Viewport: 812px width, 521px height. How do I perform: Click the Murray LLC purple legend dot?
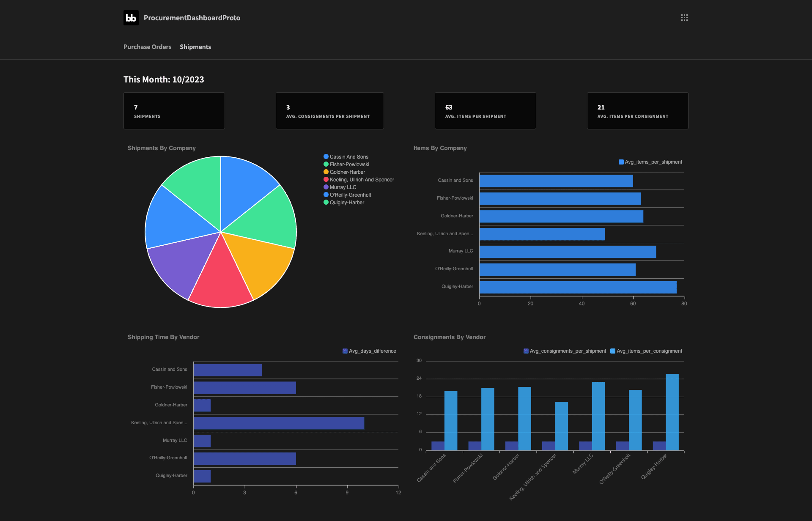click(x=326, y=187)
